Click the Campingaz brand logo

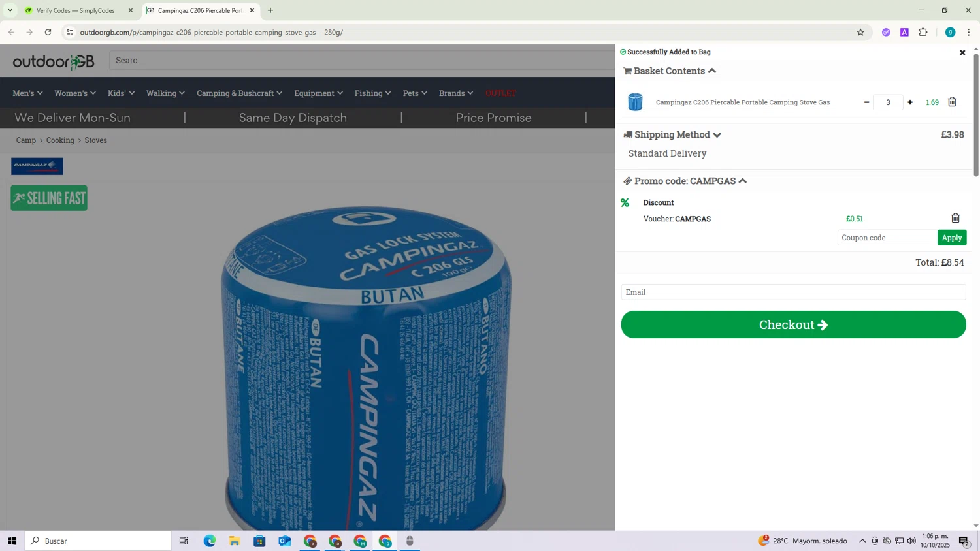pos(37,166)
